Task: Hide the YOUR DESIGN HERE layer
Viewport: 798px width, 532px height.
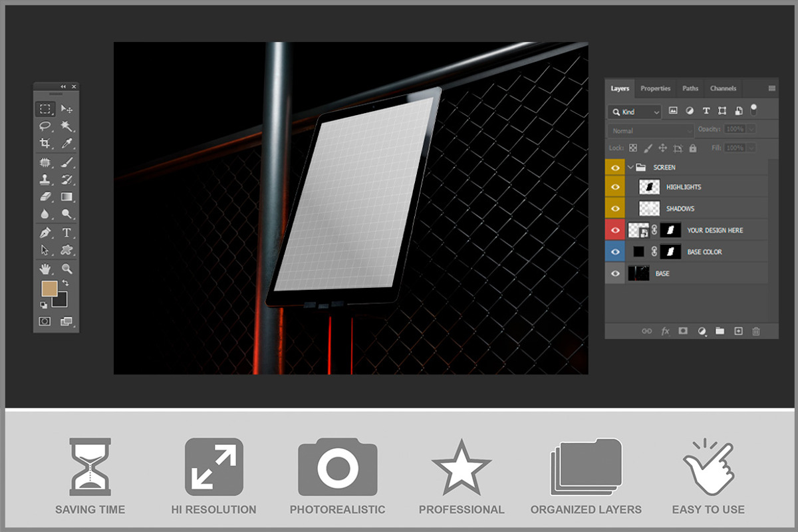Action: tap(615, 230)
